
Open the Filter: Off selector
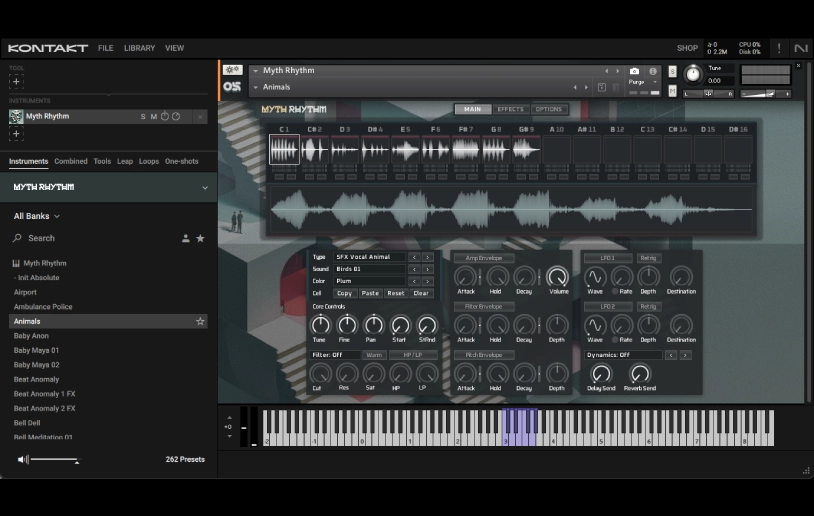click(335, 355)
